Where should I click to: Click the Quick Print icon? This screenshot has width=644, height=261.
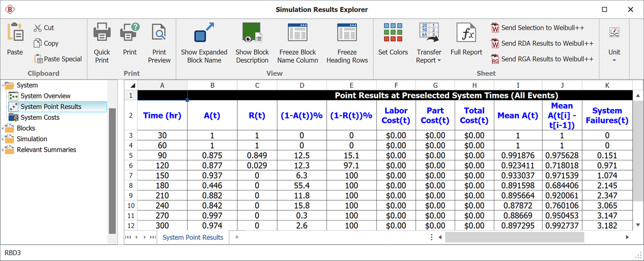click(x=102, y=33)
